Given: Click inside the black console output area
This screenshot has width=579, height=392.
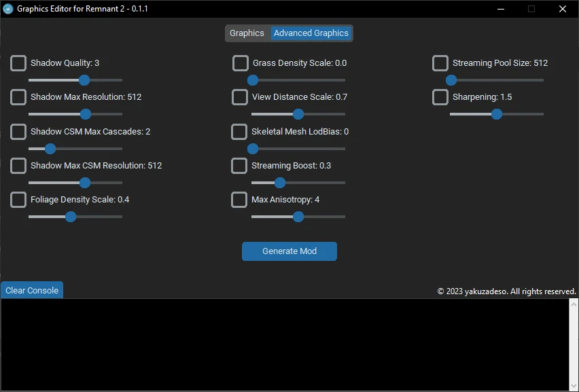Looking at the screenshot, I should [284, 344].
